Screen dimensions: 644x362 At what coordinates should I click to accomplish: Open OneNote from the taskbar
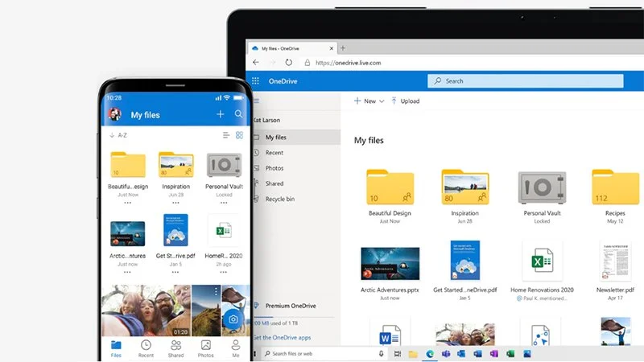[493, 353]
